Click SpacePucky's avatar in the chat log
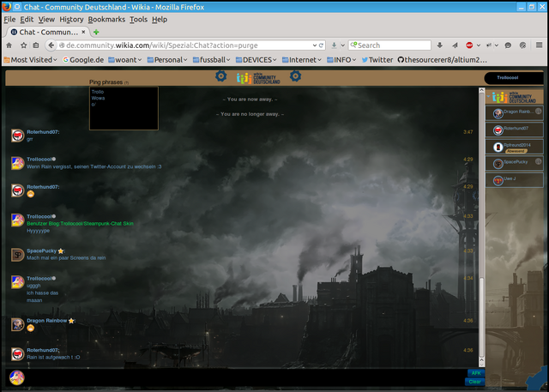Image resolution: width=549 pixels, height=392 pixels. pyautogui.click(x=17, y=255)
